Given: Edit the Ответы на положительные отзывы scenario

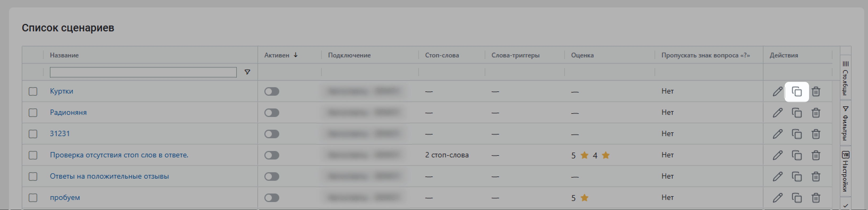Looking at the screenshot, I should click(777, 177).
